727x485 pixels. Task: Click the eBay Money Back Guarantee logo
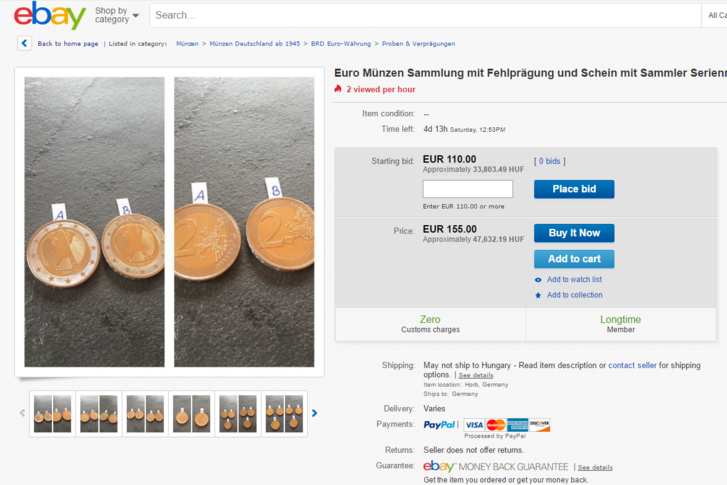pos(496,466)
